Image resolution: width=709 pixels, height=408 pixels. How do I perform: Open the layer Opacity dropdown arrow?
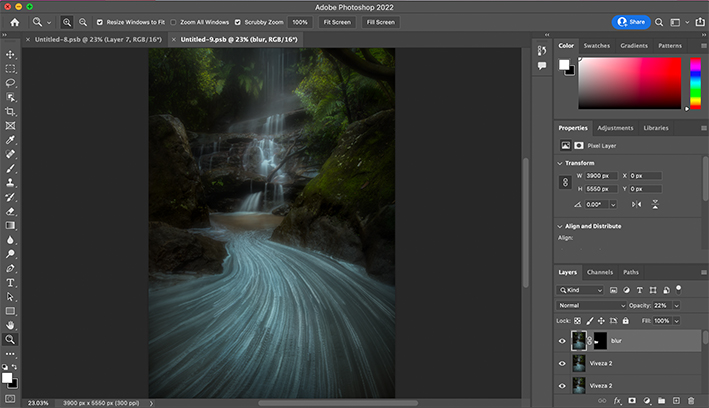click(x=677, y=305)
